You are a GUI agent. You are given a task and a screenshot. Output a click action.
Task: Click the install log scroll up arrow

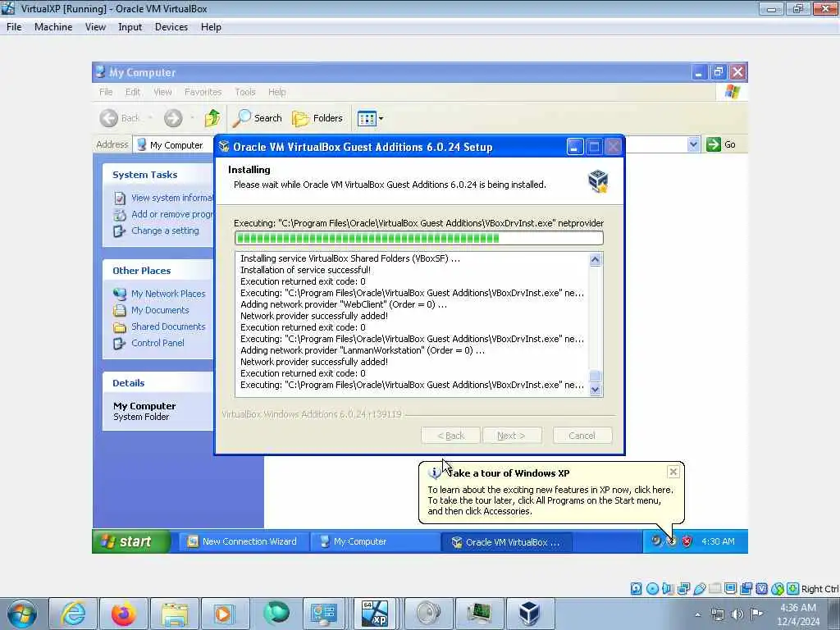[596, 260]
